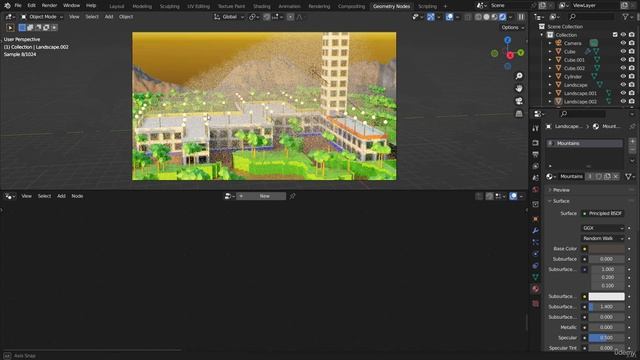The image size is (640, 360).
Task: Adjust the Specular slider
Action: 607,338
